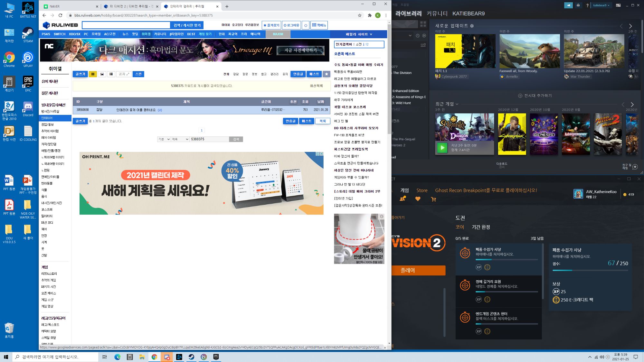The height and width of the screenshot is (362, 644).
Task: Click the 폐품 수집가 사냥 progress bar
Action: pyautogui.click(x=507, y=259)
